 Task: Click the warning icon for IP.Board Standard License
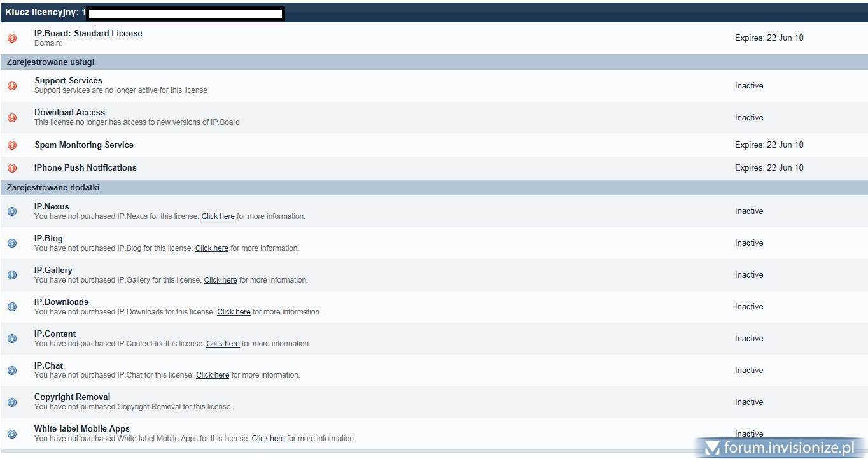pyautogui.click(x=12, y=38)
